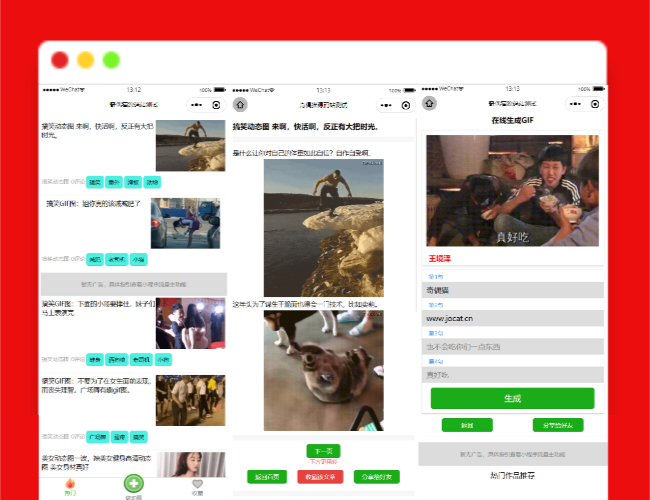The image size is (650, 500).
Task: Click home icon in right phone header
Action: (431, 103)
